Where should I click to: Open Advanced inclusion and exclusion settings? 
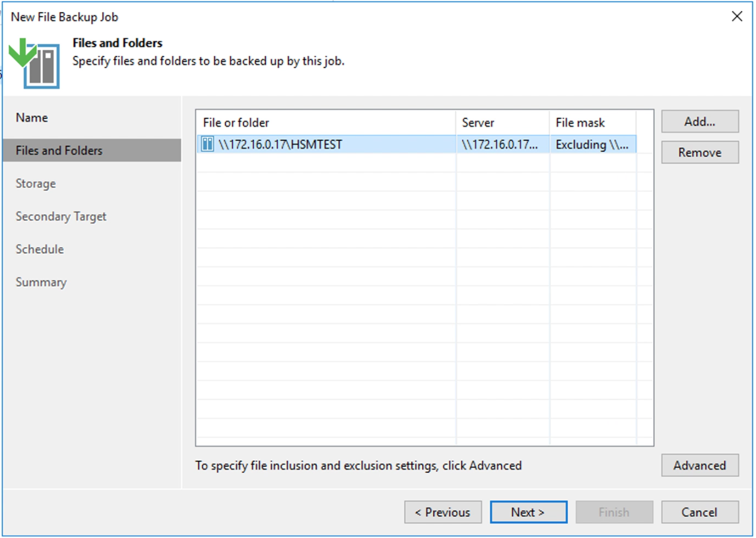click(x=699, y=466)
